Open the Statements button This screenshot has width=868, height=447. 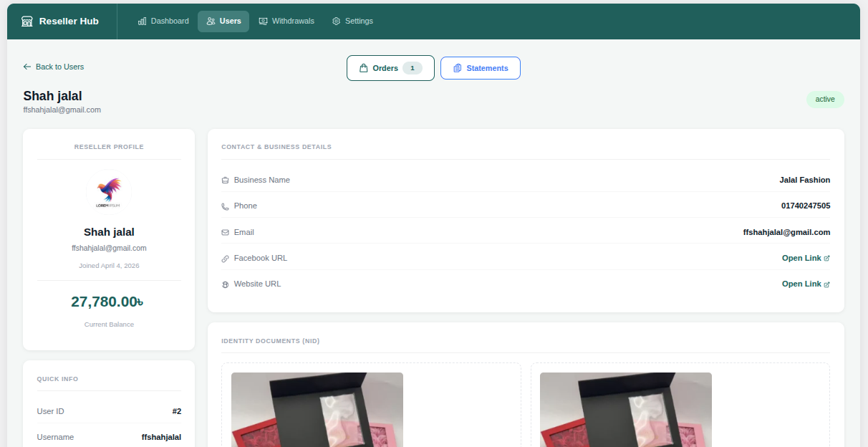click(481, 68)
